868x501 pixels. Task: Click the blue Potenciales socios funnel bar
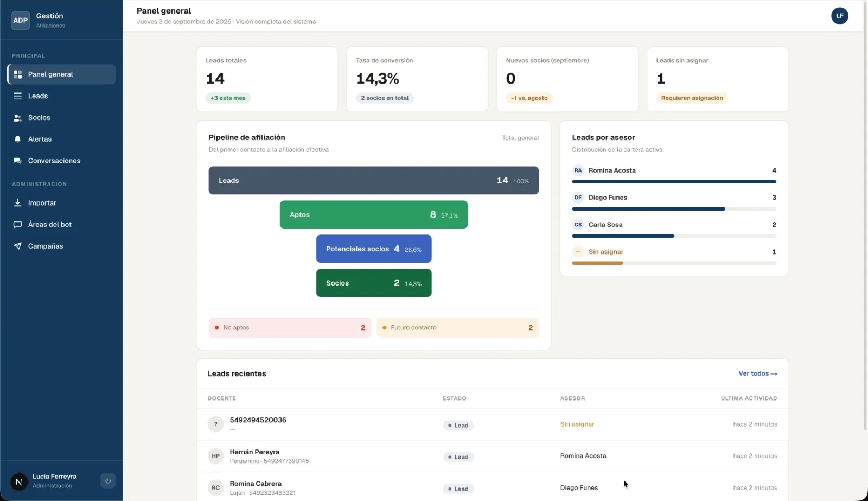374,249
